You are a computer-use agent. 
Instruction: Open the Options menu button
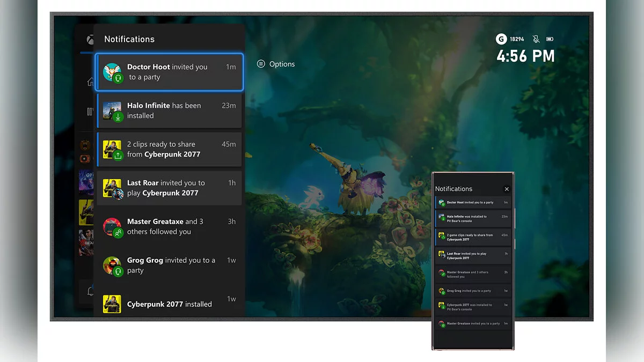click(276, 64)
